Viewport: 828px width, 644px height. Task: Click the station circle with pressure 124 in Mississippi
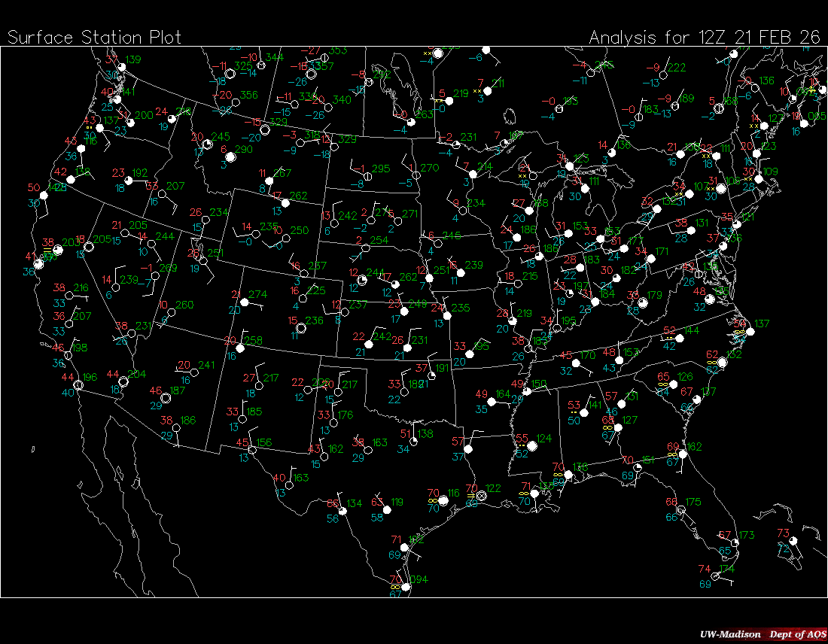531,446
